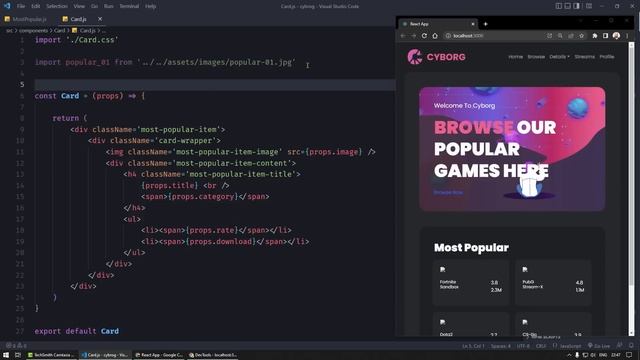Open Fortnite Sandbox card
The width and height of the screenshot is (640, 360).
click(x=471, y=282)
